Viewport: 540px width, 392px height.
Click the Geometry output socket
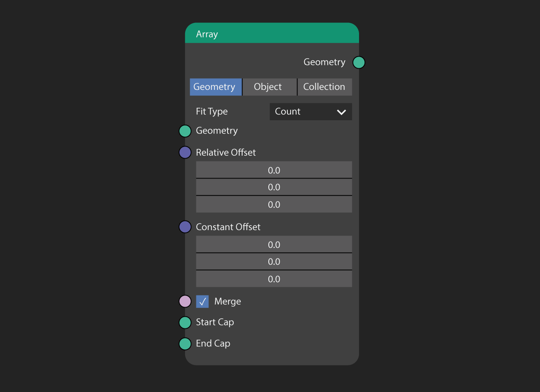coord(359,62)
